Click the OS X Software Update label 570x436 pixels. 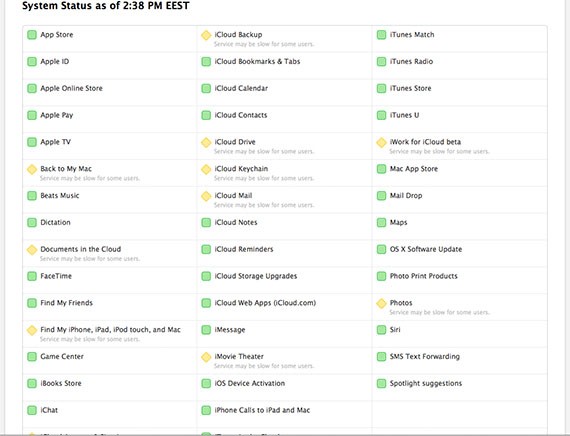click(x=426, y=249)
